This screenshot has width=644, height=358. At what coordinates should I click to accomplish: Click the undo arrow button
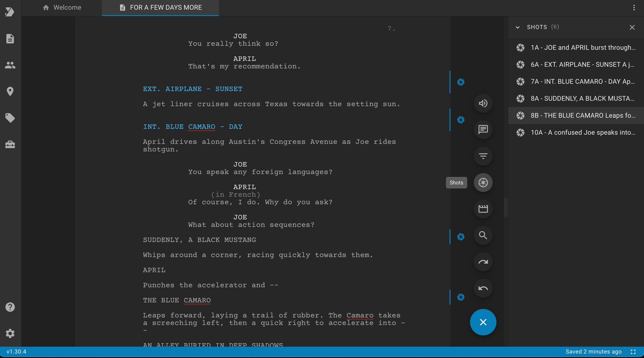tap(483, 288)
